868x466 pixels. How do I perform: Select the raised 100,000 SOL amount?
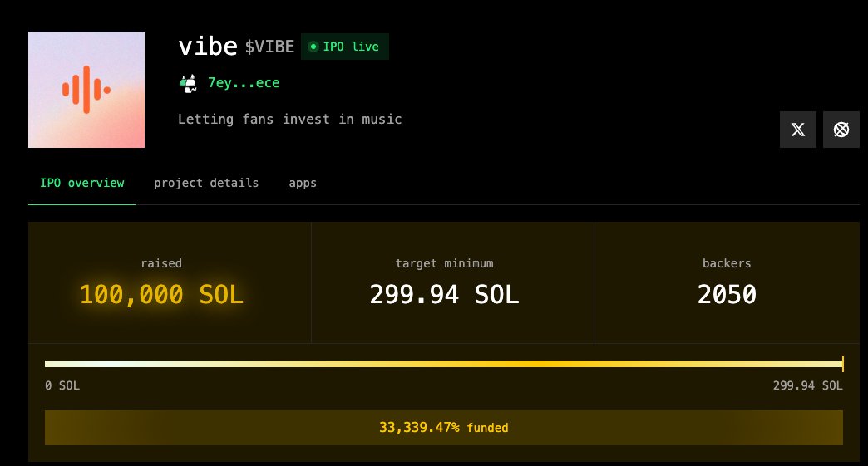pyautogui.click(x=161, y=294)
